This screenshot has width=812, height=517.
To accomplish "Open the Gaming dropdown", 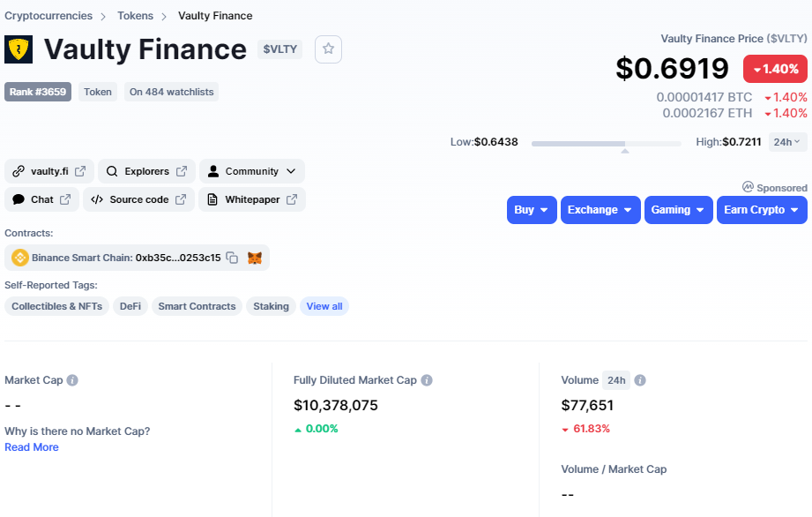I will tap(678, 210).
